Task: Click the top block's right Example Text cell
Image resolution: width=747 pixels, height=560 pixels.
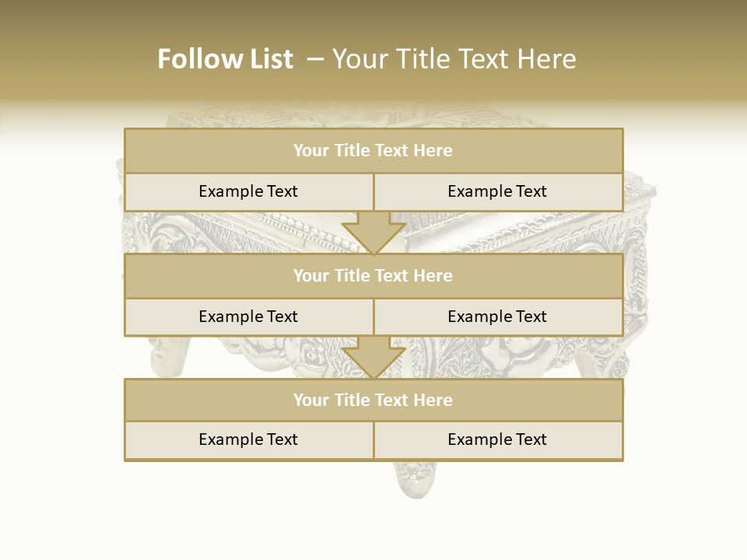Action: [498, 192]
